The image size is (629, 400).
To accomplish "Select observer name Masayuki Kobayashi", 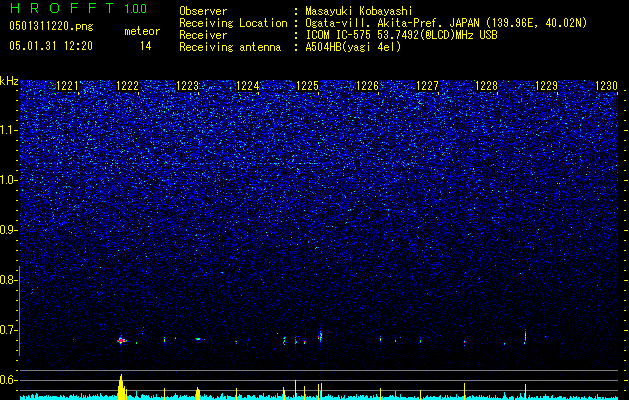I will point(359,11).
